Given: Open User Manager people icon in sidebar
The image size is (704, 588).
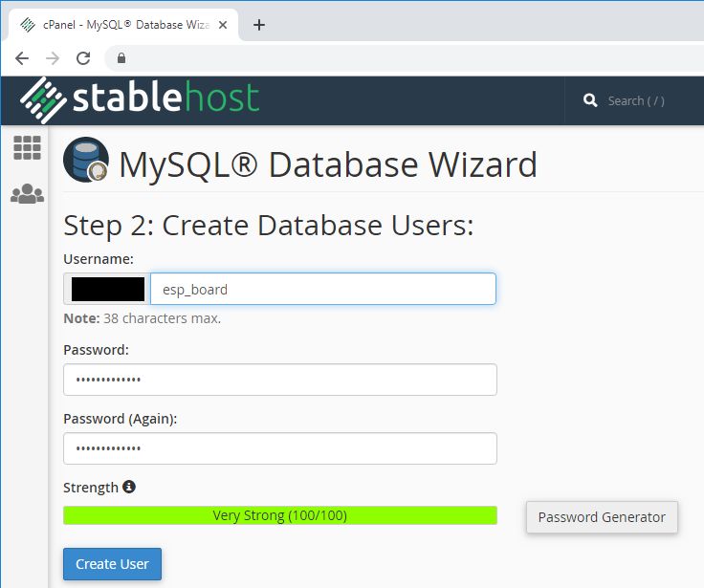Looking at the screenshot, I should coord(27,194).
